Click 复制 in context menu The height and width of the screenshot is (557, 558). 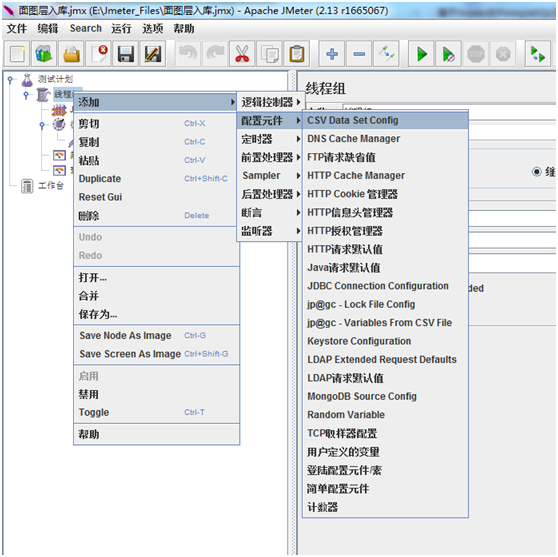tap(156, 142)
